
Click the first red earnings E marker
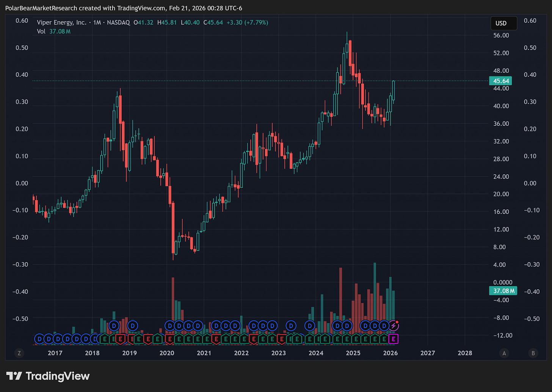click(121, 339)
